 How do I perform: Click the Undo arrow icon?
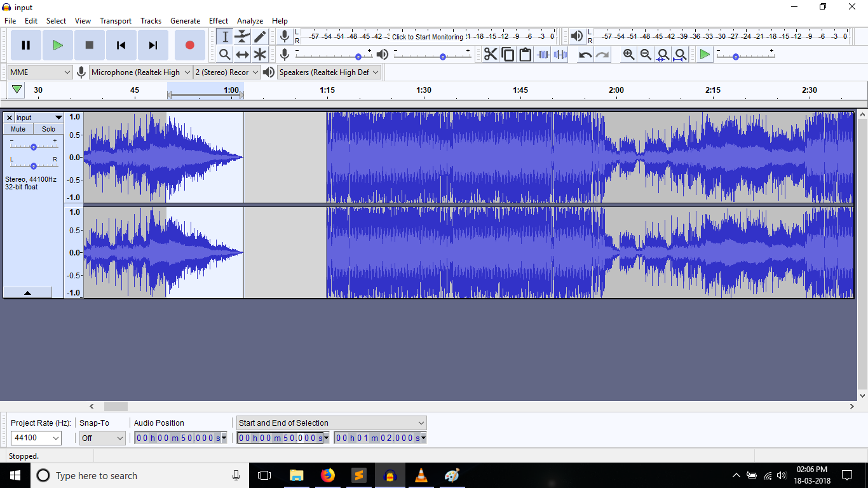click(x=585, y=55)
